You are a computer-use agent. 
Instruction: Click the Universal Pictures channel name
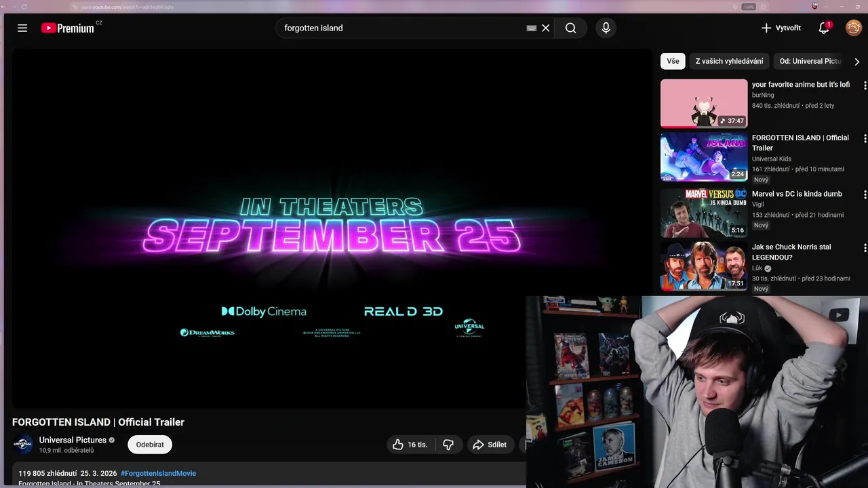[73, 440]
